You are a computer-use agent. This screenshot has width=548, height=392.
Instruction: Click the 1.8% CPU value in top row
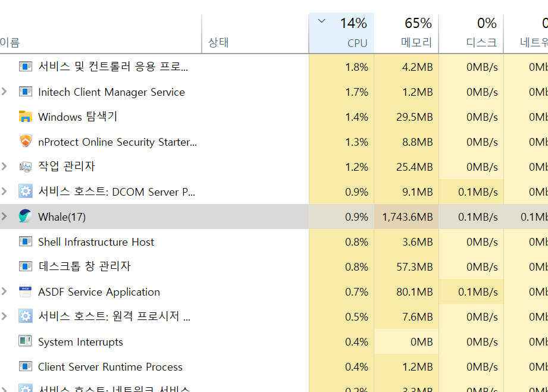pos(356,67)
